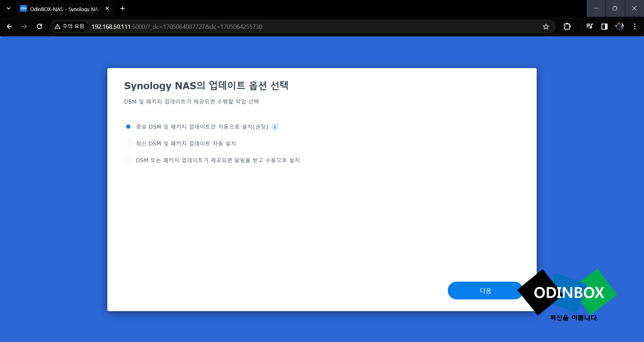
Task: Click the 다음 button
Action: (485, 291)
